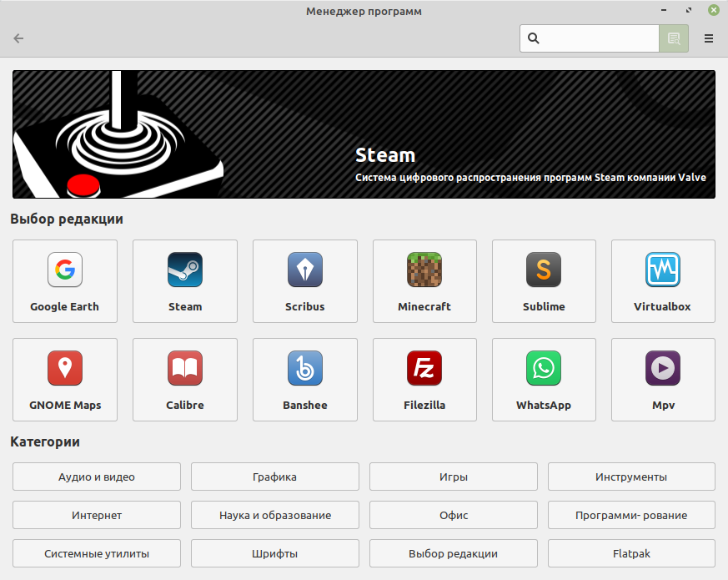Browse the Игры category
The image size is (728, 580).
tap(454, 477)
